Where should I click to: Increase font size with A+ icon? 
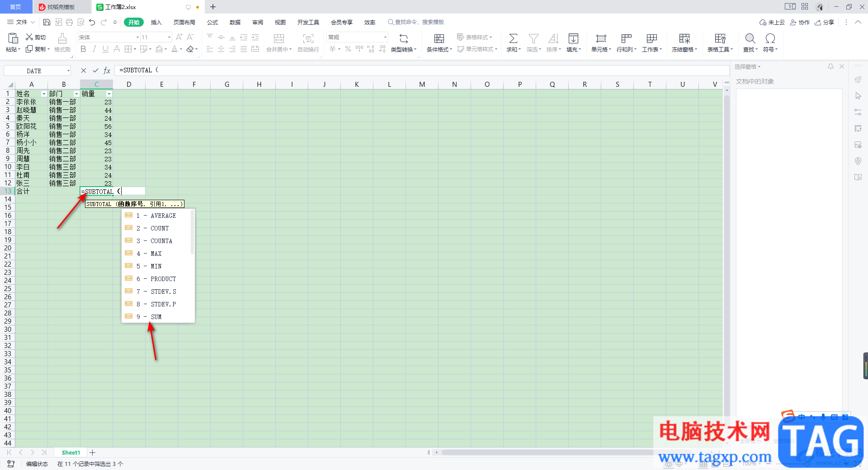pos(179,37)
